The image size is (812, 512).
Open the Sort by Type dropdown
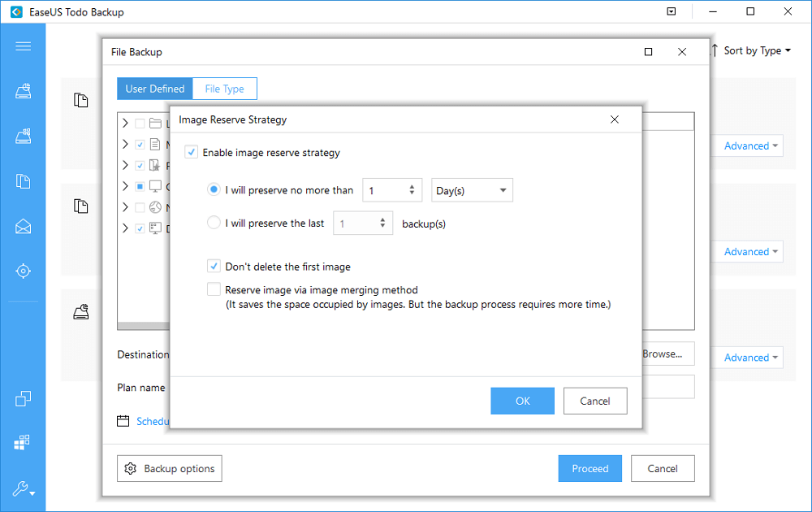[x=751, y=50]
